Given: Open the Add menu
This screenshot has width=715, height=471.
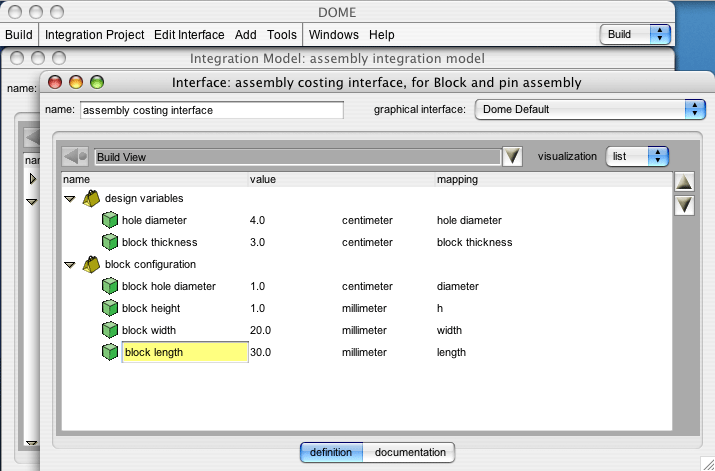Looking at the screenshot, I should point(245,35).
